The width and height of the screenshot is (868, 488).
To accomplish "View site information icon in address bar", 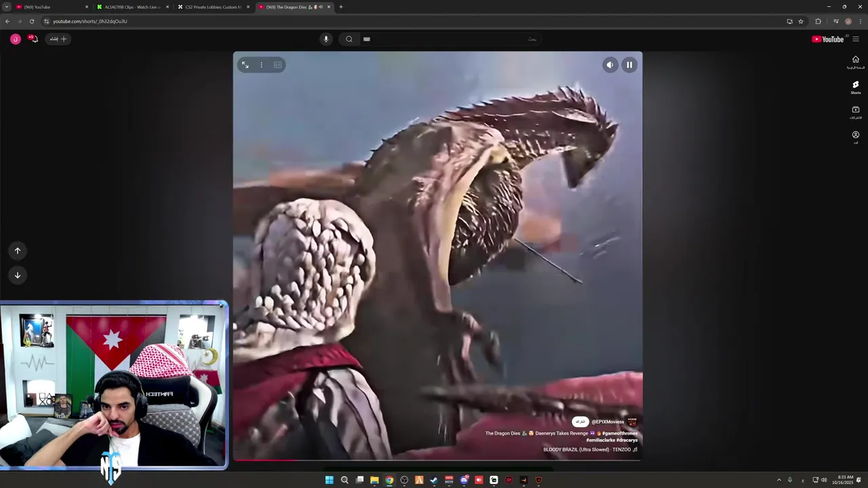I will (x=46, y=21).
